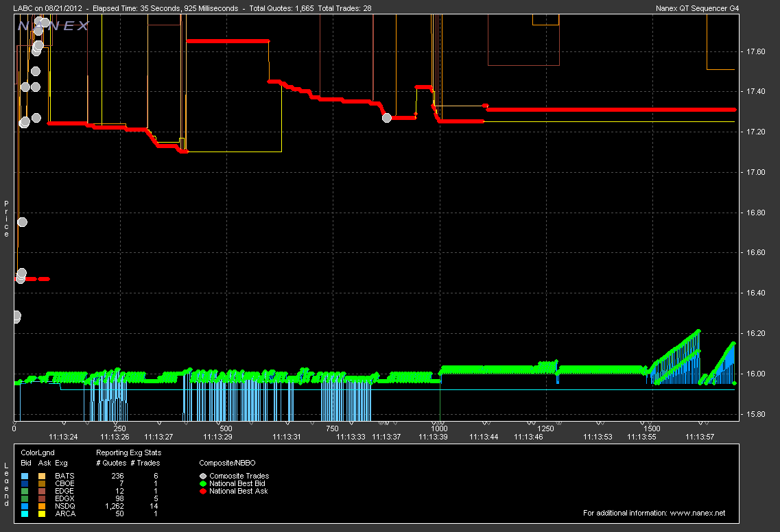
Task: Select the CBOE exchange label
Action: (64, 483)
